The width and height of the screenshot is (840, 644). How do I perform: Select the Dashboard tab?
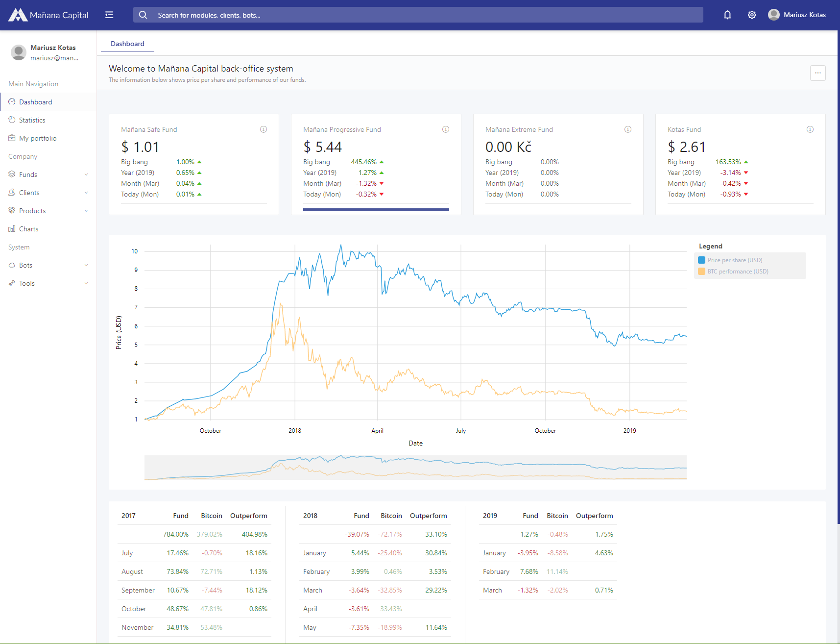coord(127,44)
